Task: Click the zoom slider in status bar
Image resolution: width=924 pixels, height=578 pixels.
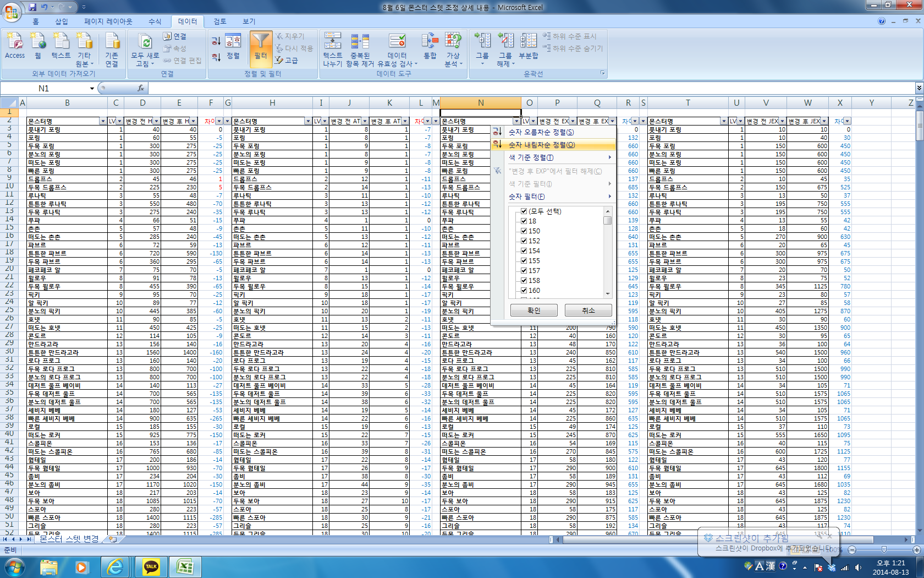Action: [x=884, y=550]
